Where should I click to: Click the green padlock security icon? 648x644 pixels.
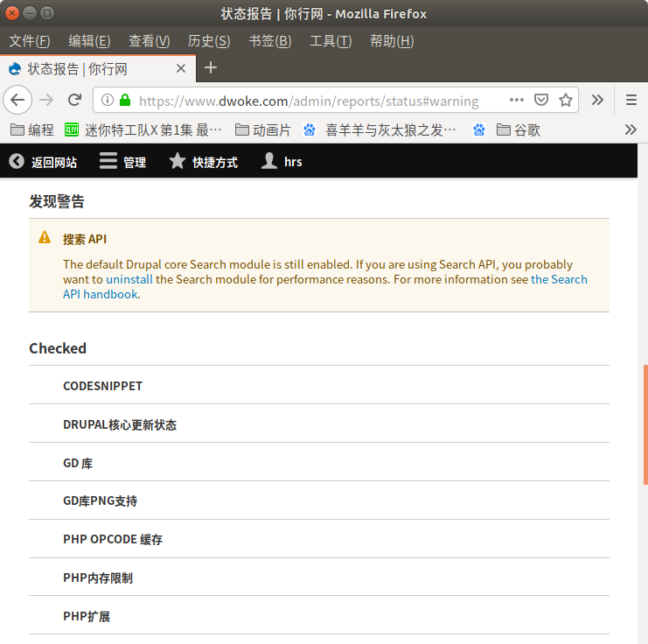click(x=125, y=100)
